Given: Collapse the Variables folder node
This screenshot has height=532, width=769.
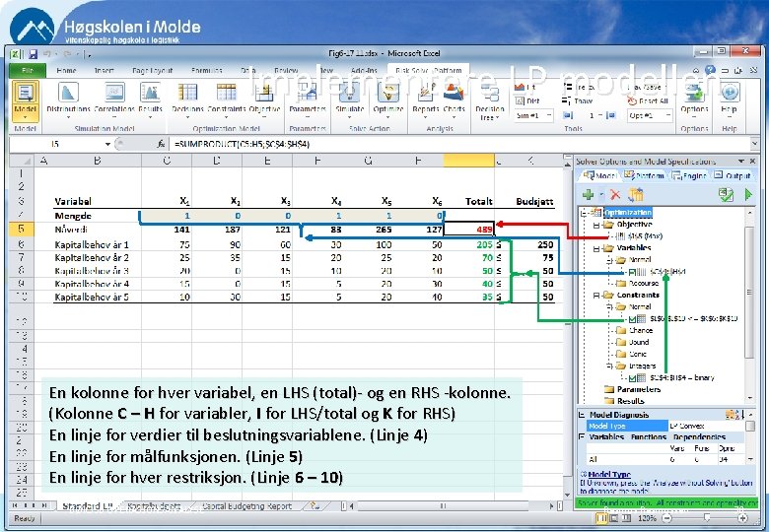Looking at the screenshot, I should pyautogui.click(x=596, y=248).
